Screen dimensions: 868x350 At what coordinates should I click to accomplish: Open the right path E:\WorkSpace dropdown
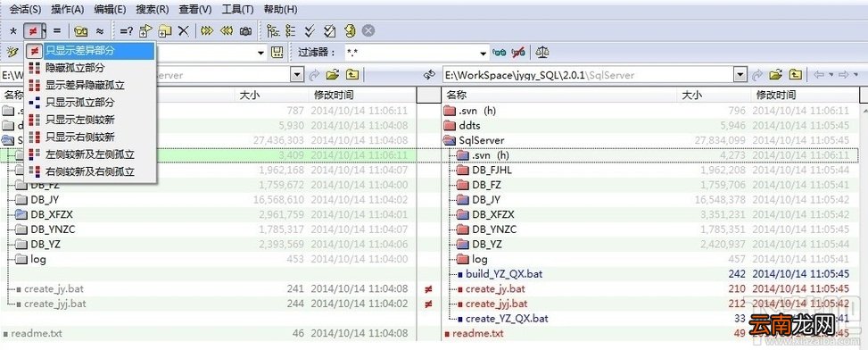(740, 74)
